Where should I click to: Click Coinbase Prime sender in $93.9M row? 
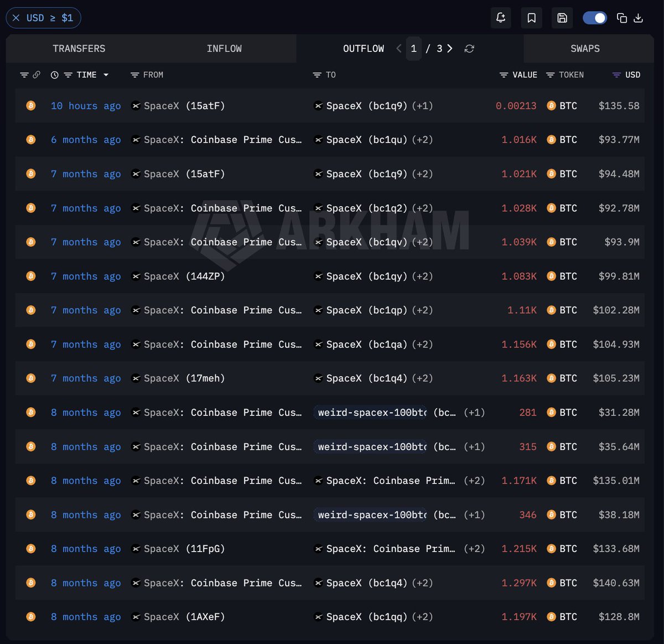(x=223, y=242)
